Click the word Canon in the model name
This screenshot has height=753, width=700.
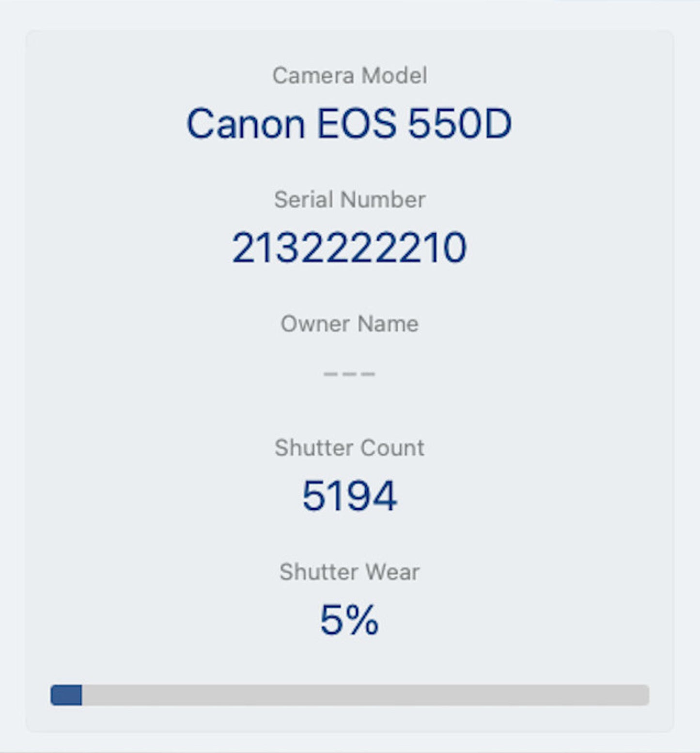pos(246,124)
